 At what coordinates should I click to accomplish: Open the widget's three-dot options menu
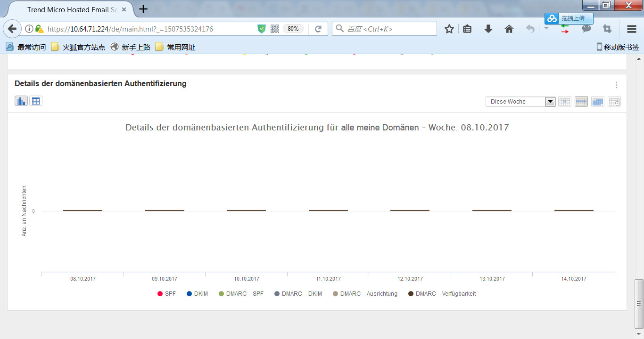[x=616, y=85]
